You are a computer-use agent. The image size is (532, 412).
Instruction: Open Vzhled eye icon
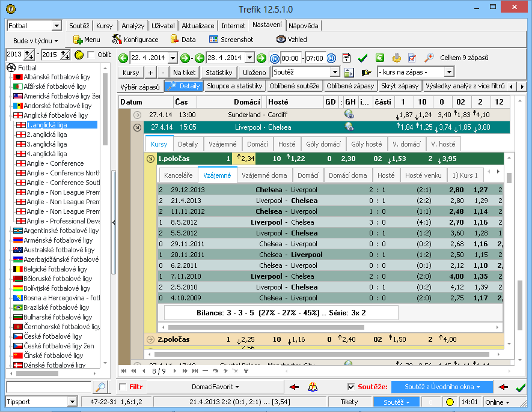281,39
